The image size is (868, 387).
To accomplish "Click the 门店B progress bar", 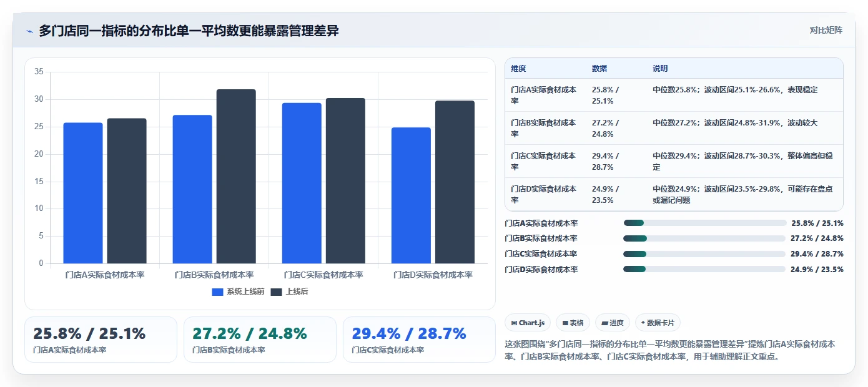I will [704, 238].
